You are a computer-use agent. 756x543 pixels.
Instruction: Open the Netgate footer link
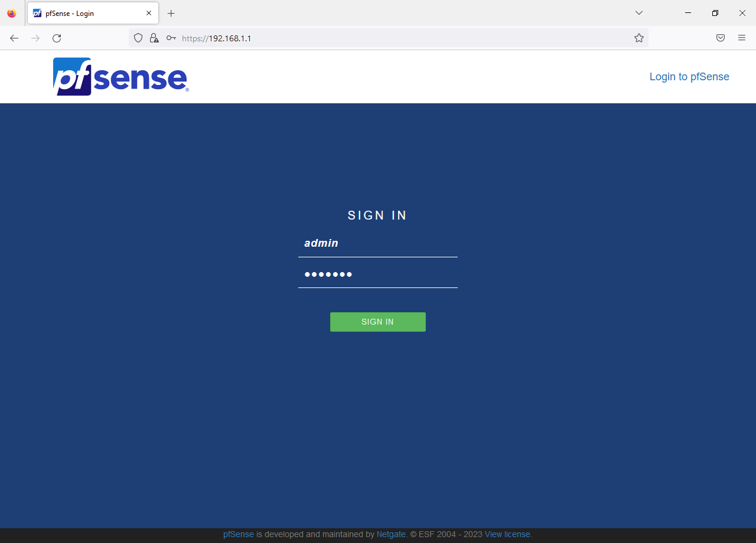391,534
